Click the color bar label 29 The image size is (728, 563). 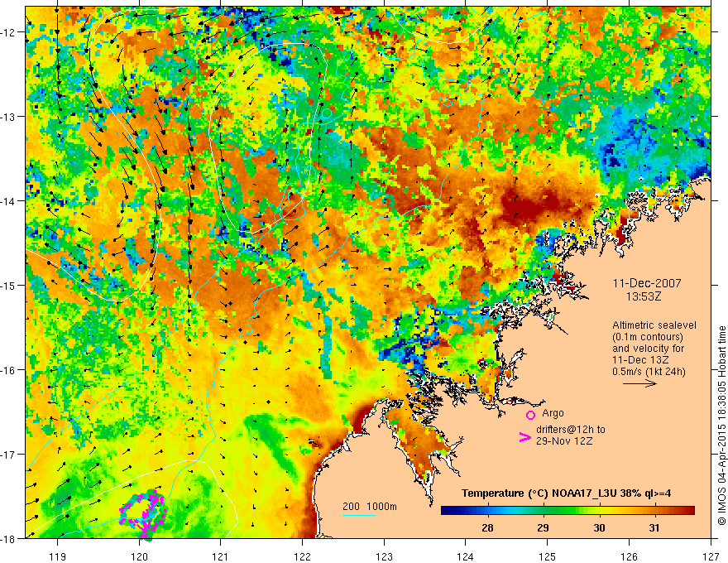(543, 527)
